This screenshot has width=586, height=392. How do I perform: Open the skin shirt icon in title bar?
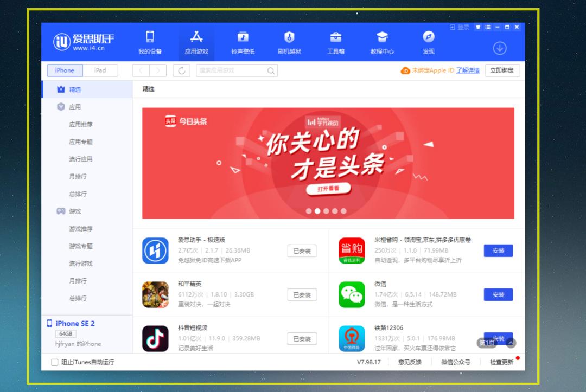tap(477, 27)
